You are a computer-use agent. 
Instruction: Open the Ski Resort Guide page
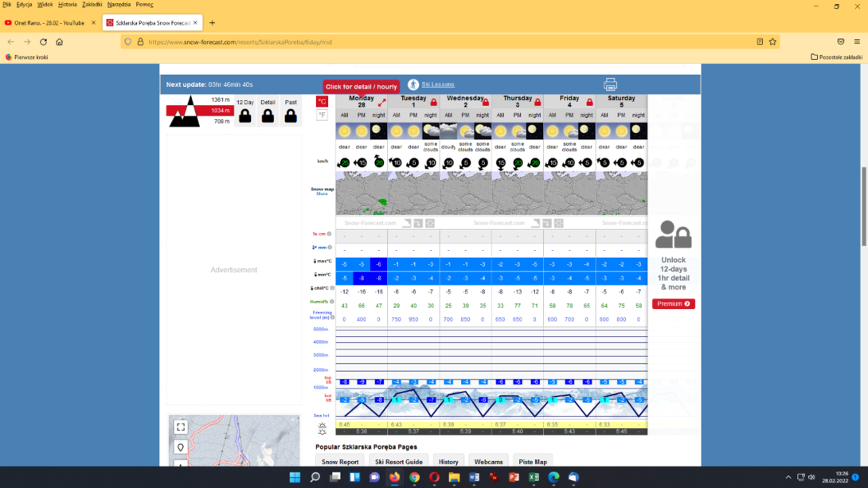click(x=399, y=462)
